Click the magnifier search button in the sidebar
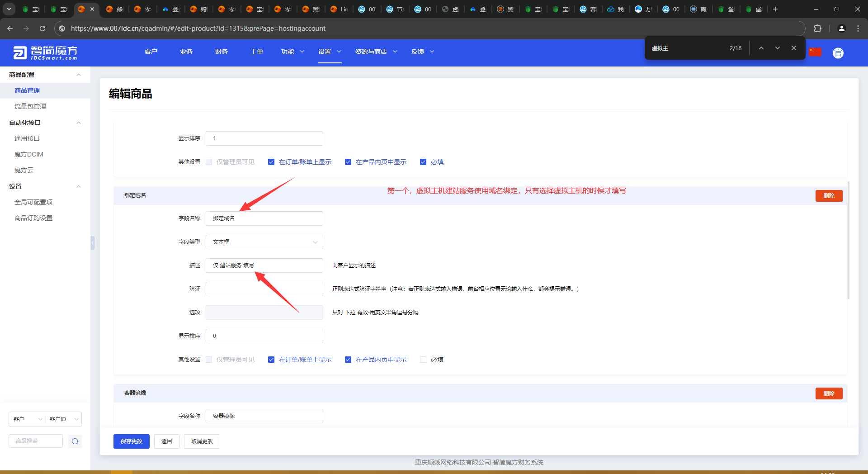This screenshot has width=868, height=474. (x=75, y=441)
